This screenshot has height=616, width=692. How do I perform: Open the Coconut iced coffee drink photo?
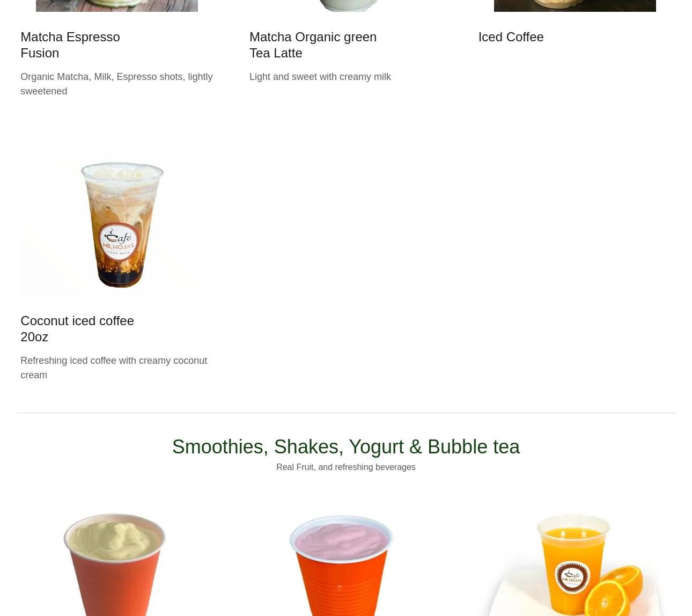pyautogui.click(x=117, y=223)
